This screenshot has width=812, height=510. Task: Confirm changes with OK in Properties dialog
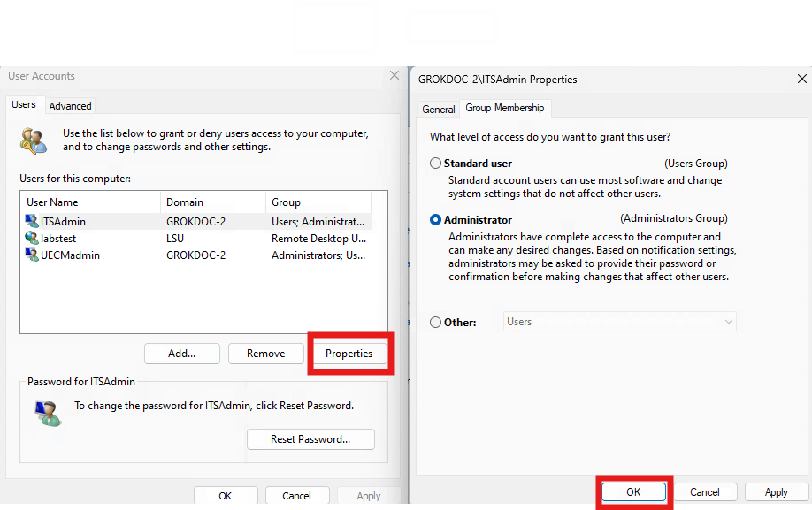633,491
